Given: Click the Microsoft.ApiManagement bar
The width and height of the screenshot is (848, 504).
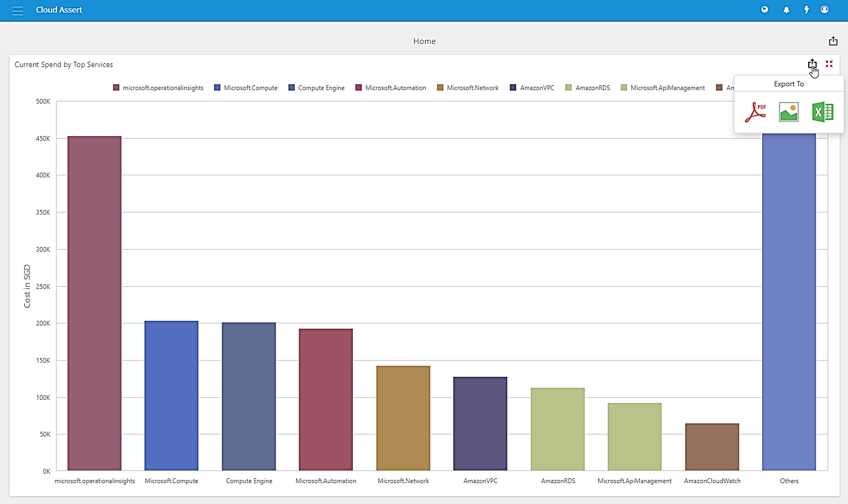Looking at the screenshot, I should 635,437.
